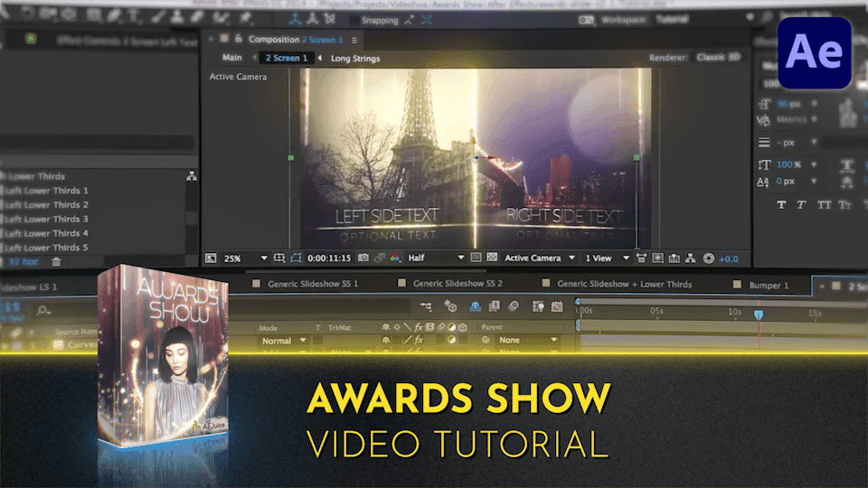Screen dimensions: 868x488
Task: Open the 1 View layout dropdown
Action: tap(608, 258)
